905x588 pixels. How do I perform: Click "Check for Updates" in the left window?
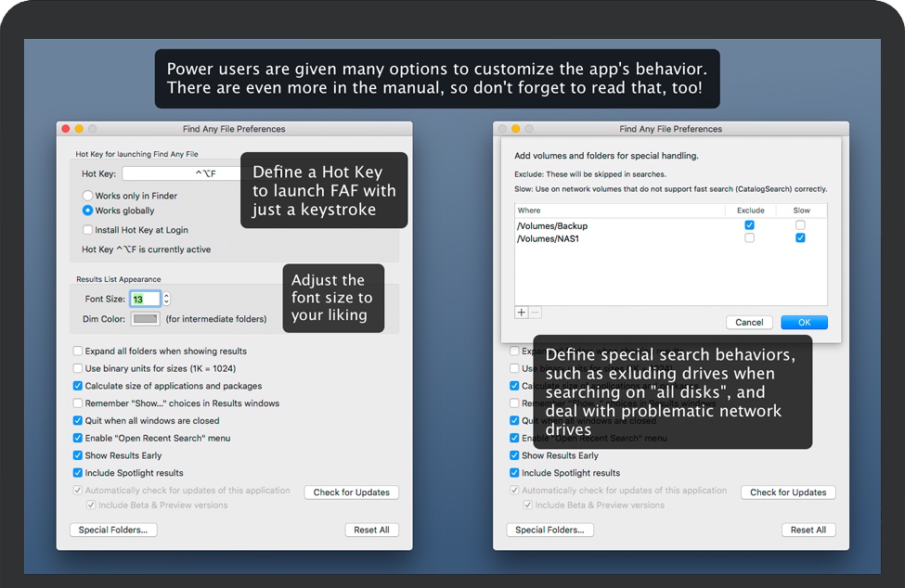point(352,492)
